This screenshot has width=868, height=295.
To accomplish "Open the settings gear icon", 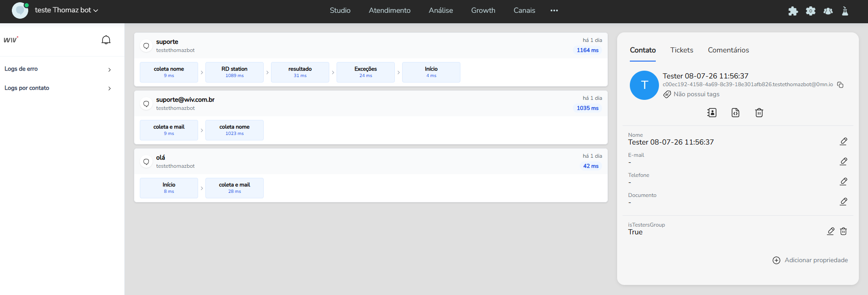I will (x=811, y=11).
